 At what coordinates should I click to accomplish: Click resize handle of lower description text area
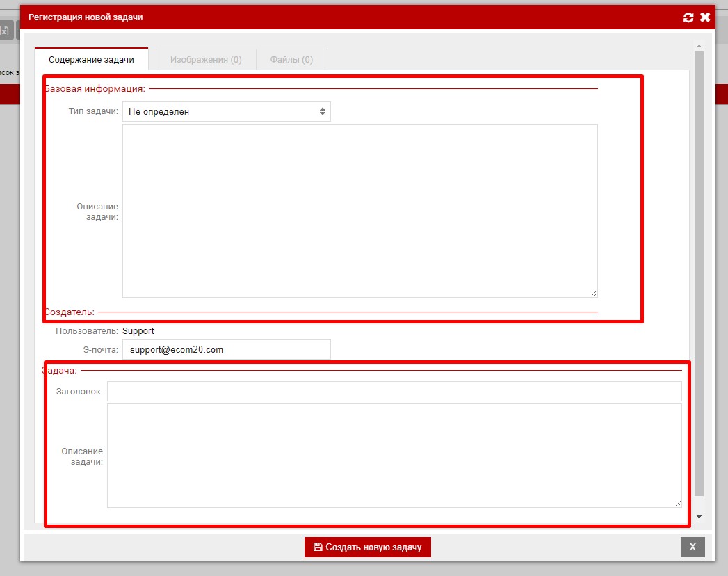click(x=677, y=503)
